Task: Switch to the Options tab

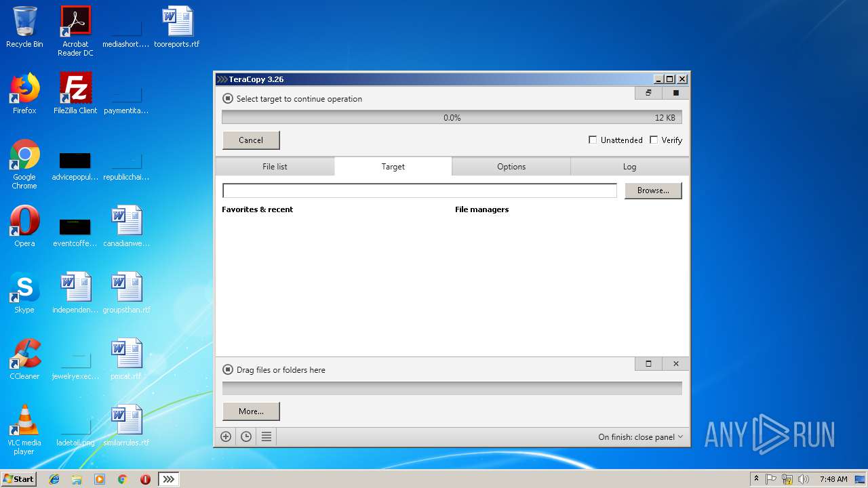Action: point(511,167)
